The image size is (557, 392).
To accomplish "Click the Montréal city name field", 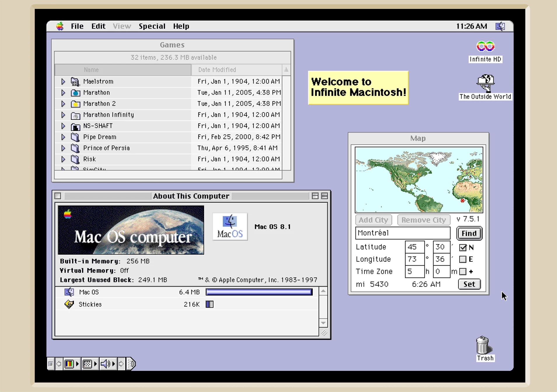I will pyautogui.click(x=403, y=233).
